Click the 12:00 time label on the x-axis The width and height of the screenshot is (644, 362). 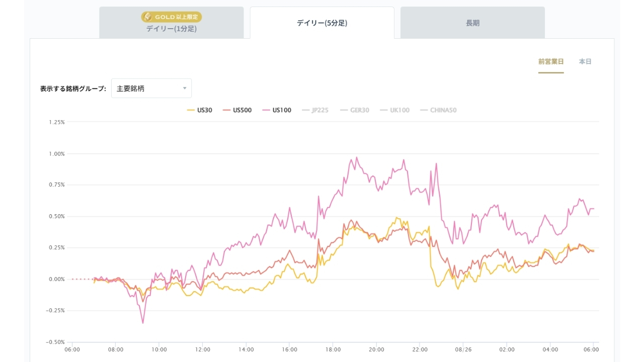(203, 349)
